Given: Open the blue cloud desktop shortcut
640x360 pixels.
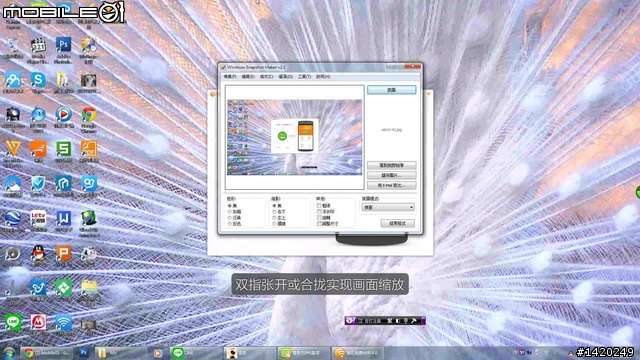Looking at the screenshot, I should 13,184.
